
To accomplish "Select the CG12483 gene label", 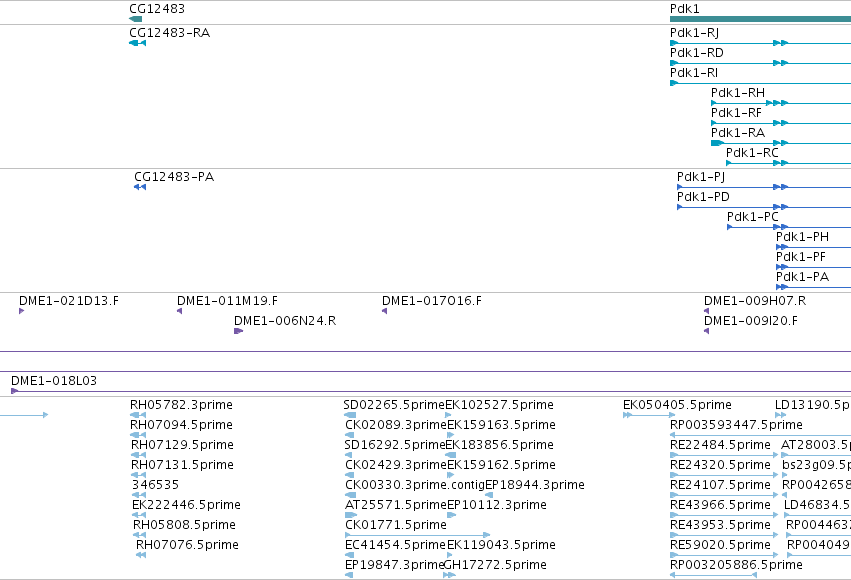I will tap(157, 9).
